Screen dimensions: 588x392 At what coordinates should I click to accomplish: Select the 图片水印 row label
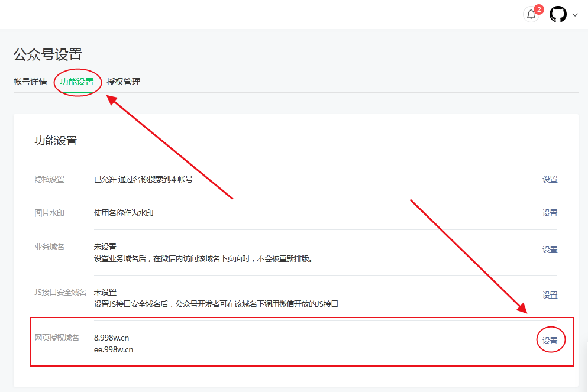(50, 213)
